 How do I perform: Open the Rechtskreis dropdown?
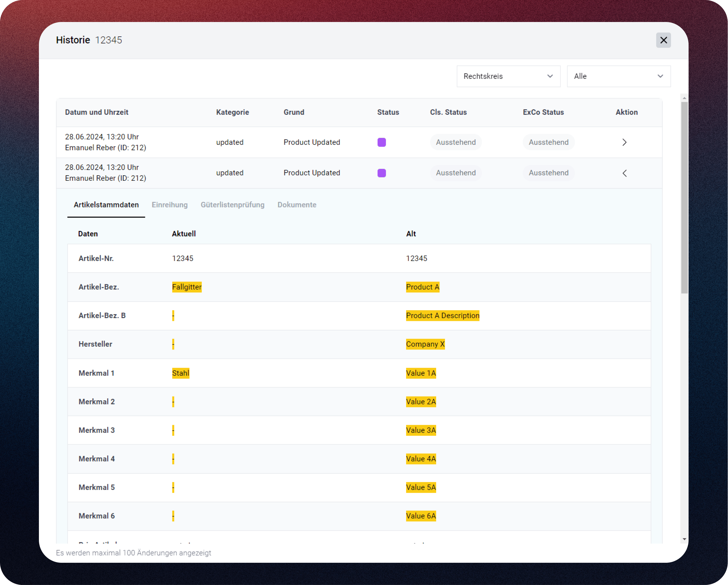508,76
